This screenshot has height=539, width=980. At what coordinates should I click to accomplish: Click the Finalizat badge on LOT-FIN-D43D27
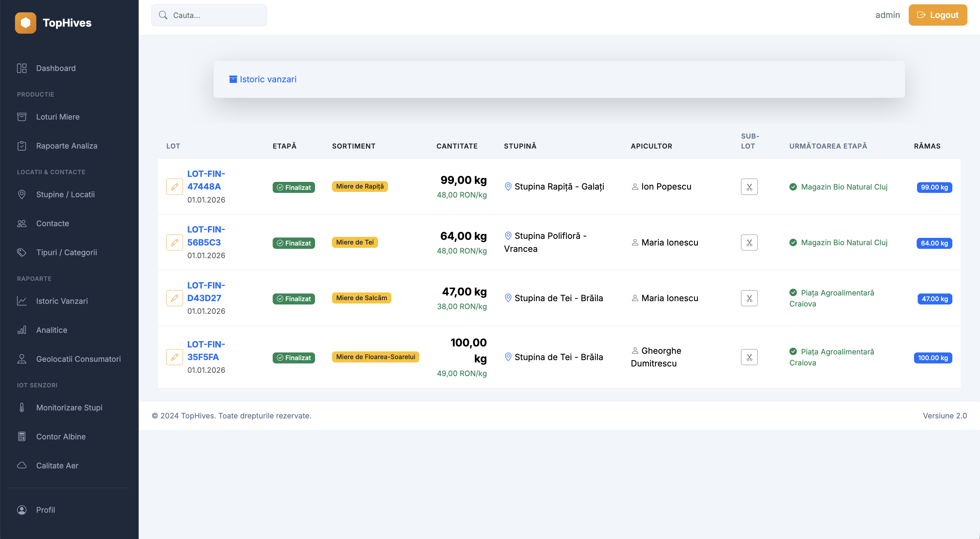[293, 298]
